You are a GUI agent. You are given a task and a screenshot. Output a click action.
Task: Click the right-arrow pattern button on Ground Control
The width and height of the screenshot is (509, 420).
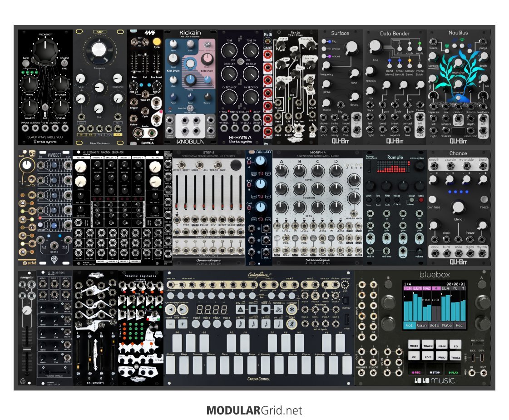183,310
